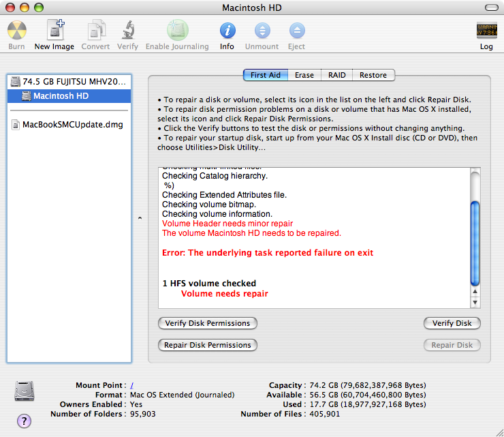504x437 pixels.
Task: Click the Owners Enabled value Yes
Action: [136, 404]
